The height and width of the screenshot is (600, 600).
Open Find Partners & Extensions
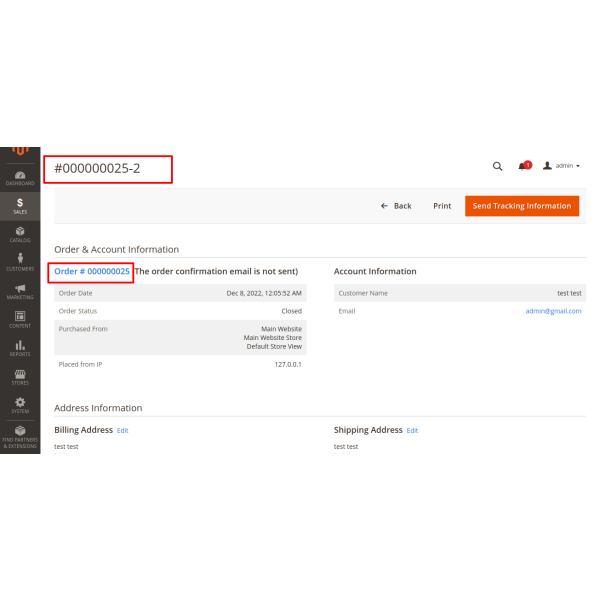click(x=20, y=436)
